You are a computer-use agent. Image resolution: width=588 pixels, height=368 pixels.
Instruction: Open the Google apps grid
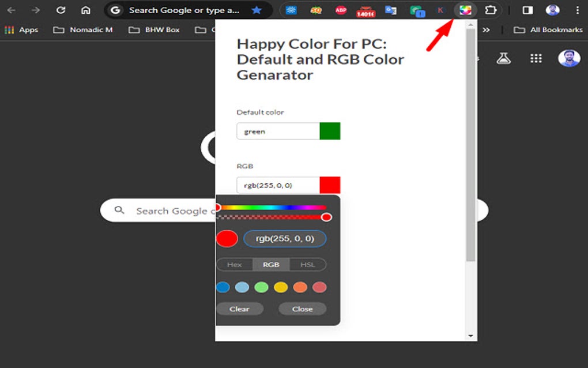536,58
